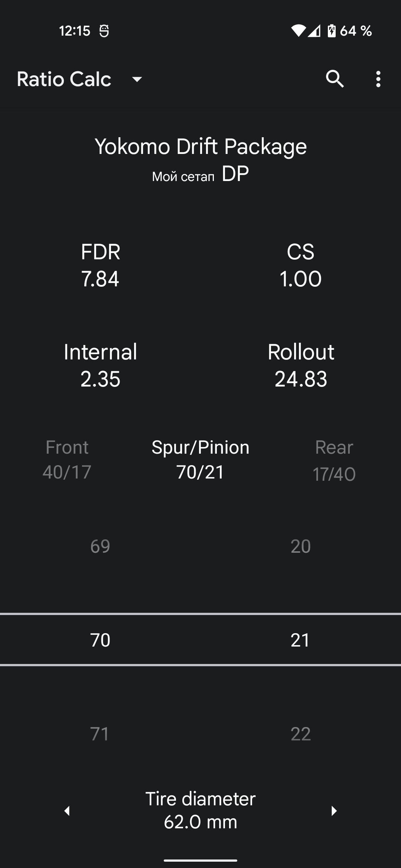Tap the battery status icon
Screen dimensions: 401x868
pyautogui.click(x=332, y=31)
